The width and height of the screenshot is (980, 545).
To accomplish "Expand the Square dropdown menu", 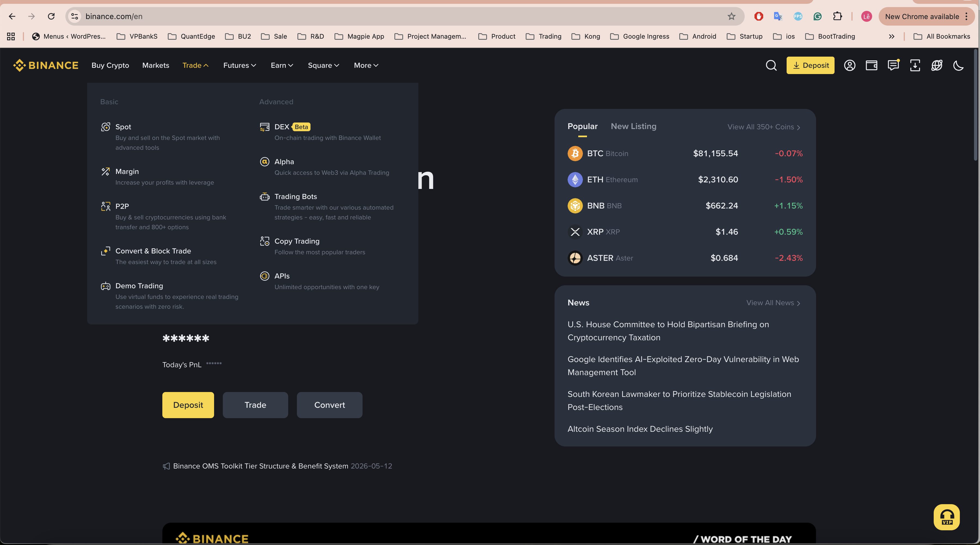I will point(323,65).
